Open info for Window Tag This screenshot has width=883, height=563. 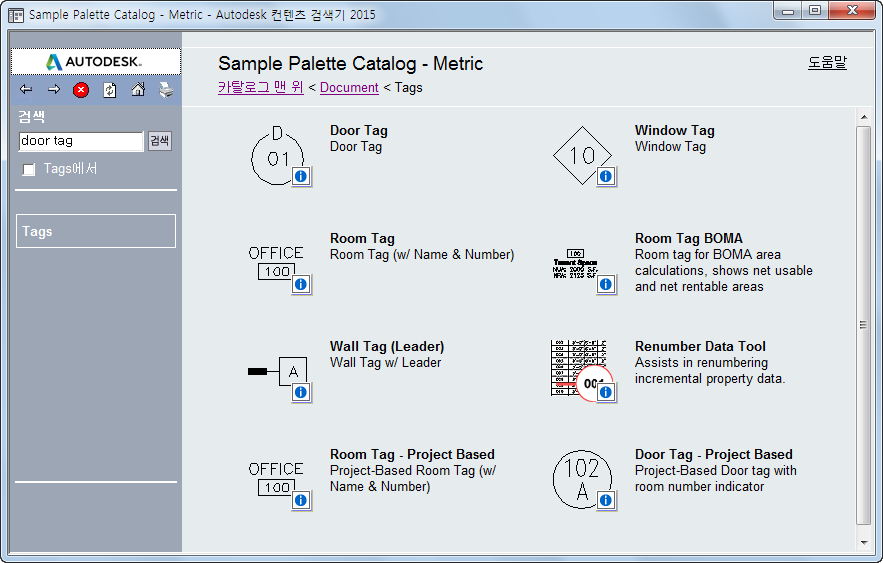click(606, 176)
